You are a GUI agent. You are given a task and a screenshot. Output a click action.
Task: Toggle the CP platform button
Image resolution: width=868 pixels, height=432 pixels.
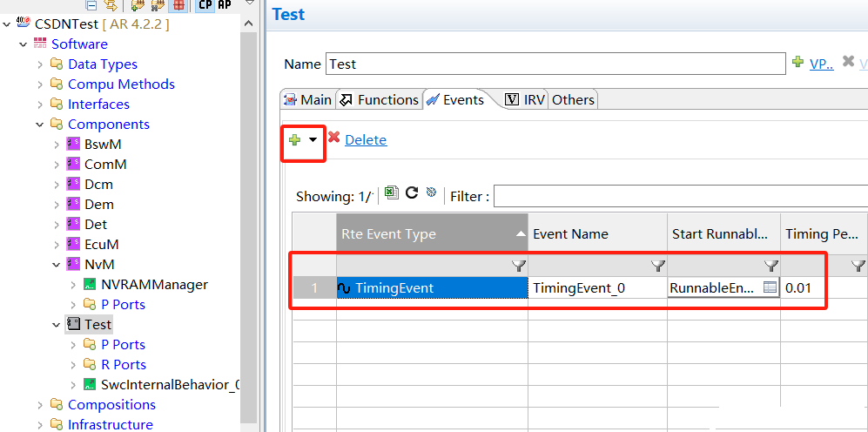(205, 5)
